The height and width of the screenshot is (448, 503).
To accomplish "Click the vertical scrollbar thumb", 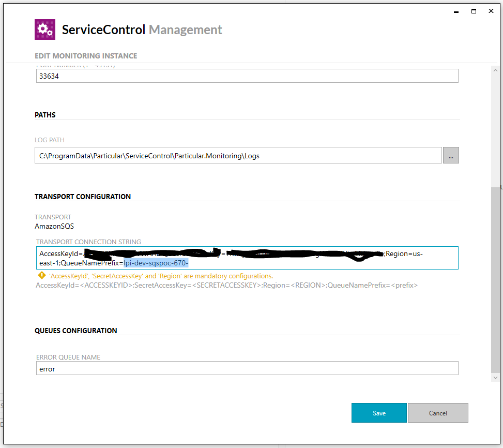I will pyautogui.click(x=495, y=280).
